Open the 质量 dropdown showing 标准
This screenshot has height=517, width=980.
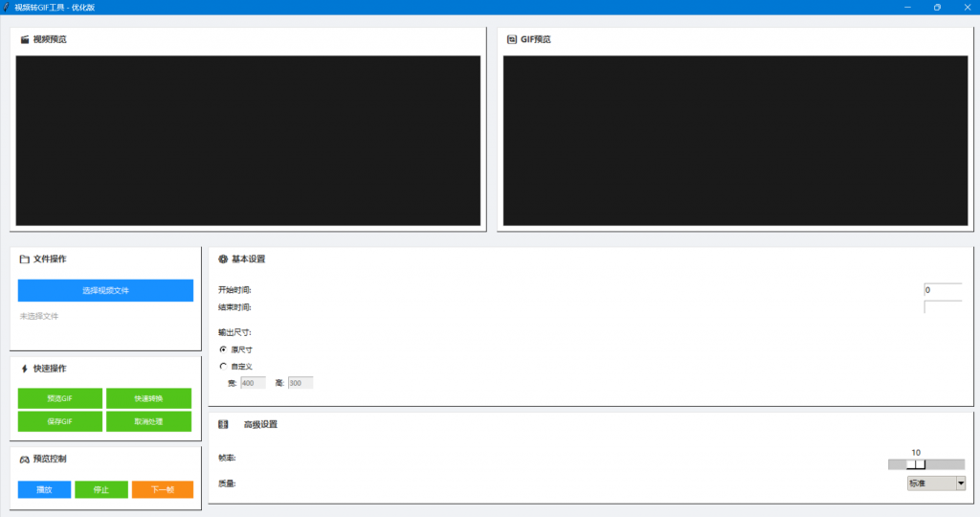pyautogui.click(x=936, y=483)
